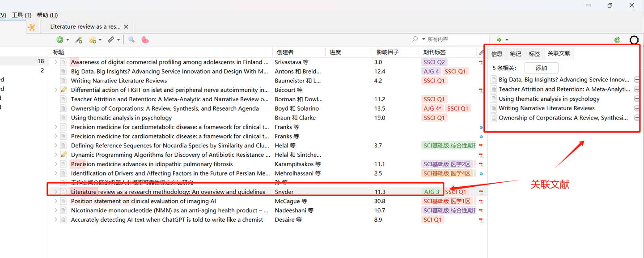Click the attachment paperclip column header
The width and height of the screenshot is (644, 258).
481,52
